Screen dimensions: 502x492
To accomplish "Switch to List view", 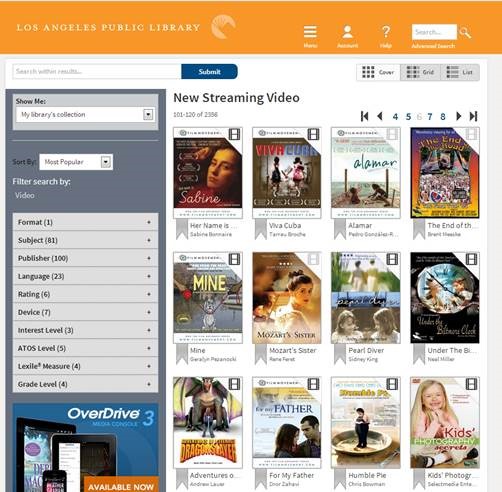I will (x=460, y=72).
